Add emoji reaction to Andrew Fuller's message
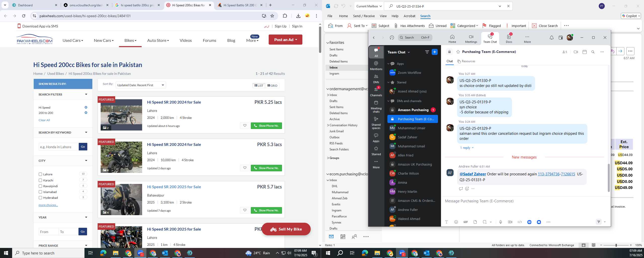The image size is (644, 258). (x=467, y=189)
